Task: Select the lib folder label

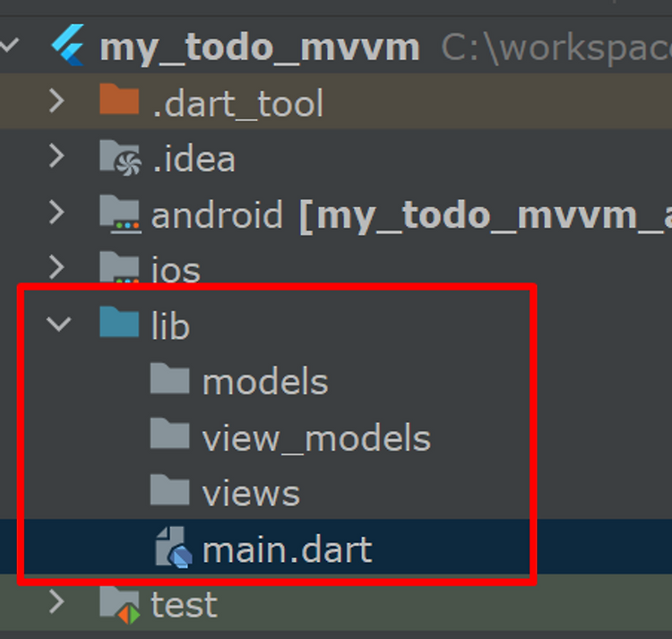Action: [170, 325]
